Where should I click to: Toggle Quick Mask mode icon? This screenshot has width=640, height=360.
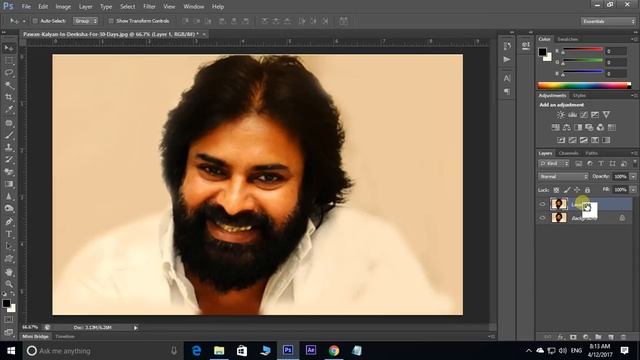click(x=9, y=320)
